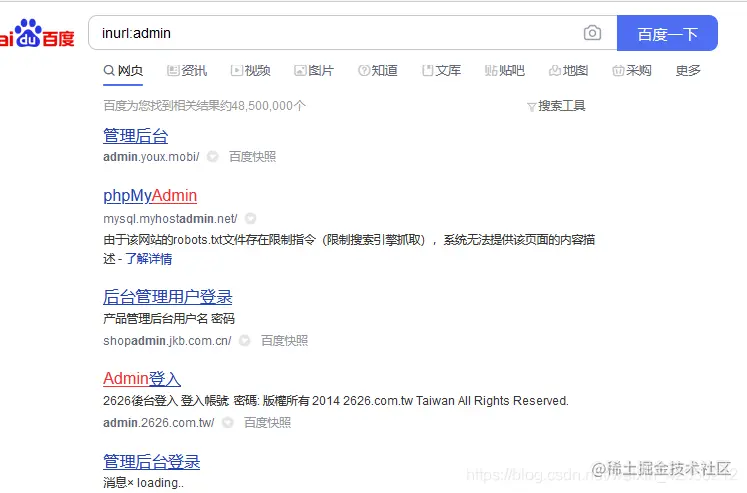Click the Baidu logo
Viewport: 747px width, 493px height.
click(x=37, y=33)
